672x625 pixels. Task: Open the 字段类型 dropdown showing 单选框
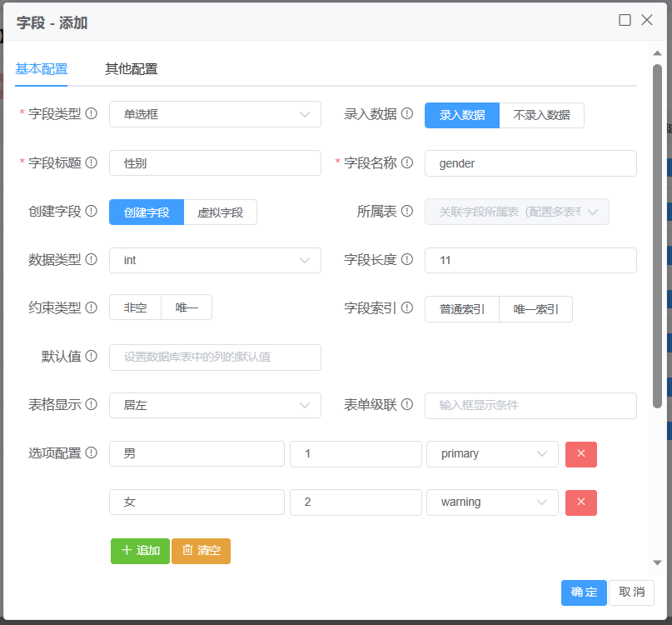[x=215, y=115]
